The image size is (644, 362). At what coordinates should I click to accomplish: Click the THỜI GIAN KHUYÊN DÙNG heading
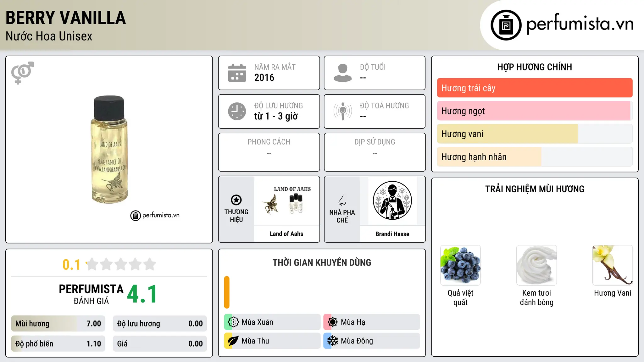[322, 263]
